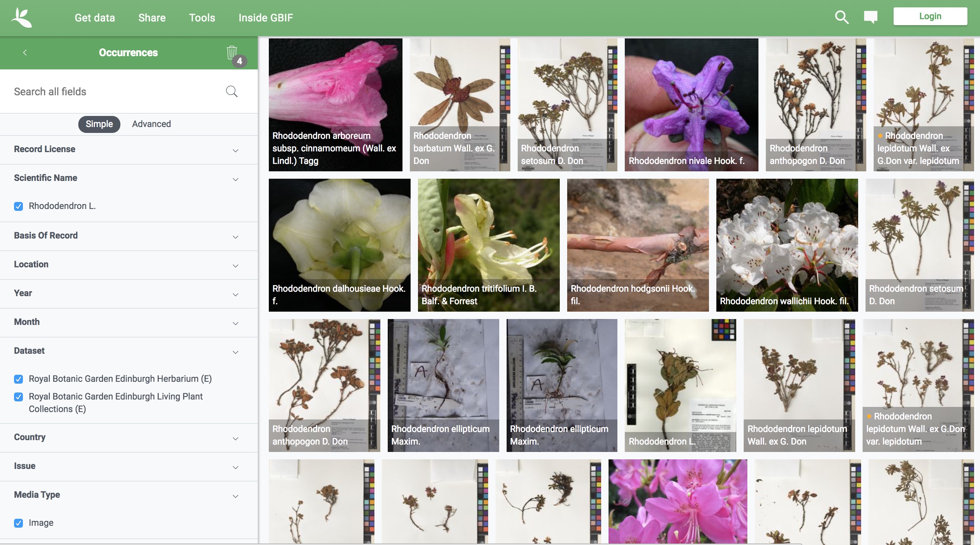Open Rhododendron nivale Hook. f. thumbnail
This screenshot has width=980, height=545.
(691, 104)
